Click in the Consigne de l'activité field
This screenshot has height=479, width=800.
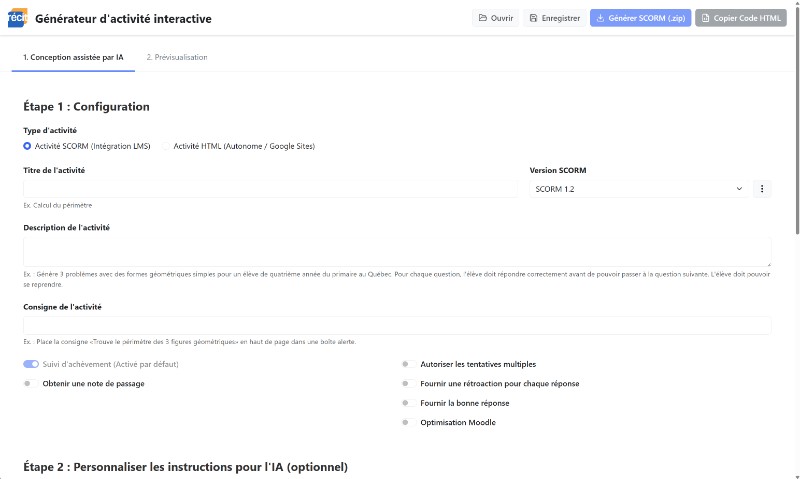click(397, 325)
